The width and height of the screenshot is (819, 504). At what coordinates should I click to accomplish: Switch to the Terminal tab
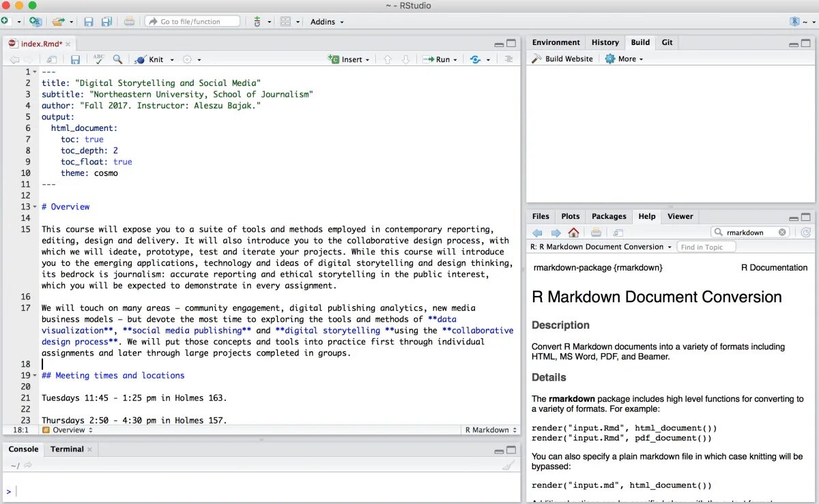point(67,449)
